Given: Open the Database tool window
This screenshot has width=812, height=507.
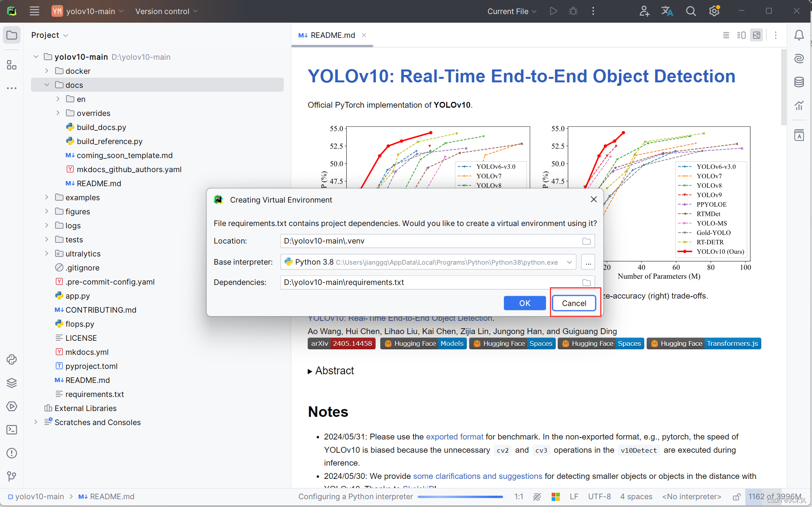Looking at the screenshot, I should [799, 82].
